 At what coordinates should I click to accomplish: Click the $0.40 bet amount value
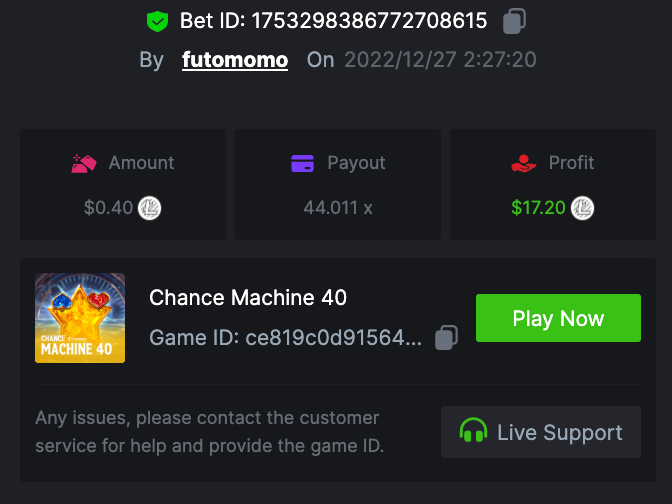(x=108, y=208)
